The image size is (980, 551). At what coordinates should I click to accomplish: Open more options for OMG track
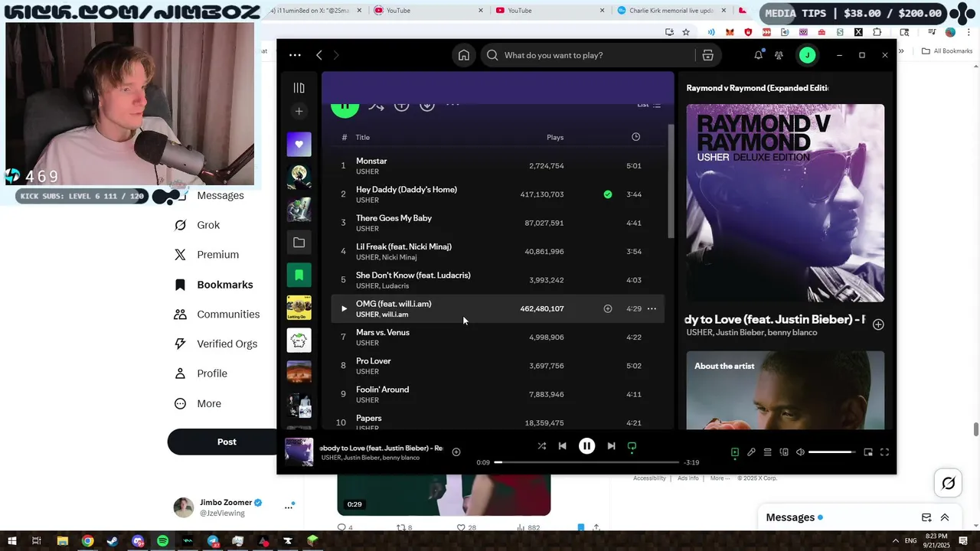[652, 309]
